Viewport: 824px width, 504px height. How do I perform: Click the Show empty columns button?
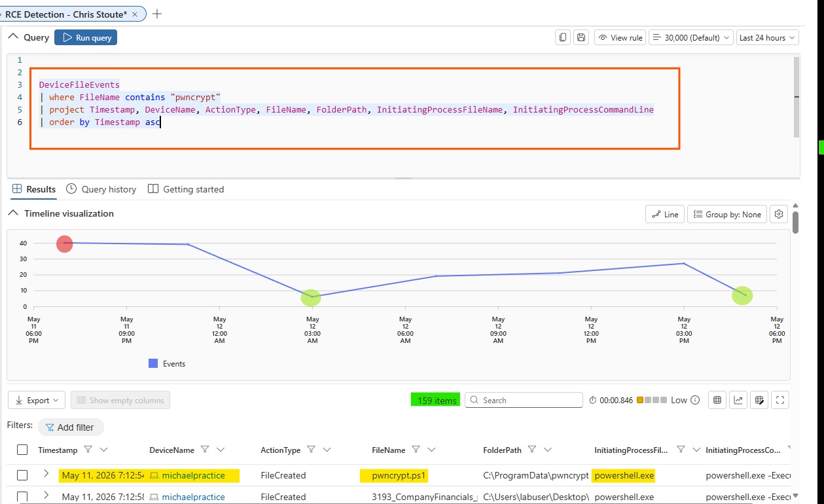(x=120, y=400)
